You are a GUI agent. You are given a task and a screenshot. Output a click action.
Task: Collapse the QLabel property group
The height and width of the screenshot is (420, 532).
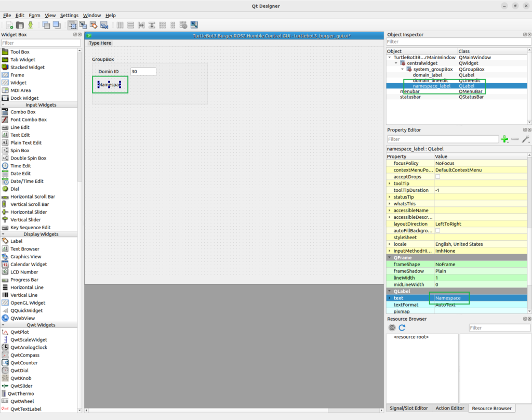tap(390, 291)
